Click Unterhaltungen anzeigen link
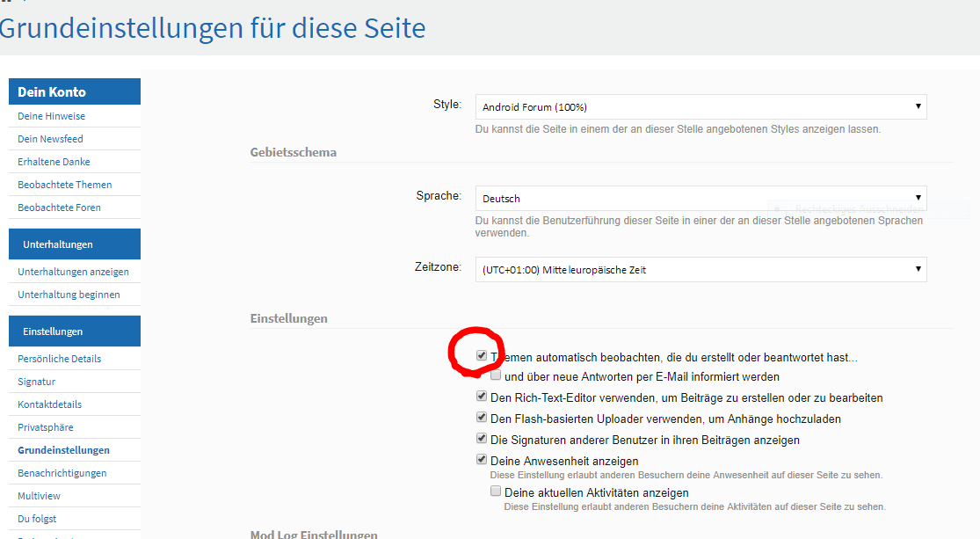This screenshot has height=539, width=980. [73, 272]
